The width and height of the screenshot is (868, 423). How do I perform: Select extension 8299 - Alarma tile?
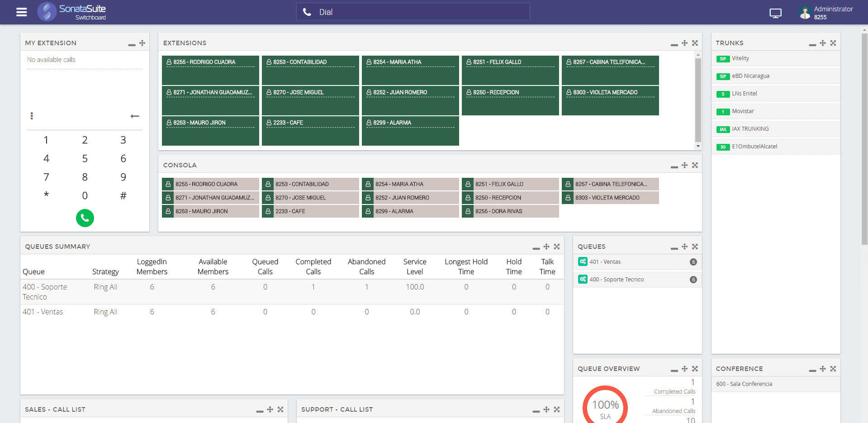pos(410,131)
